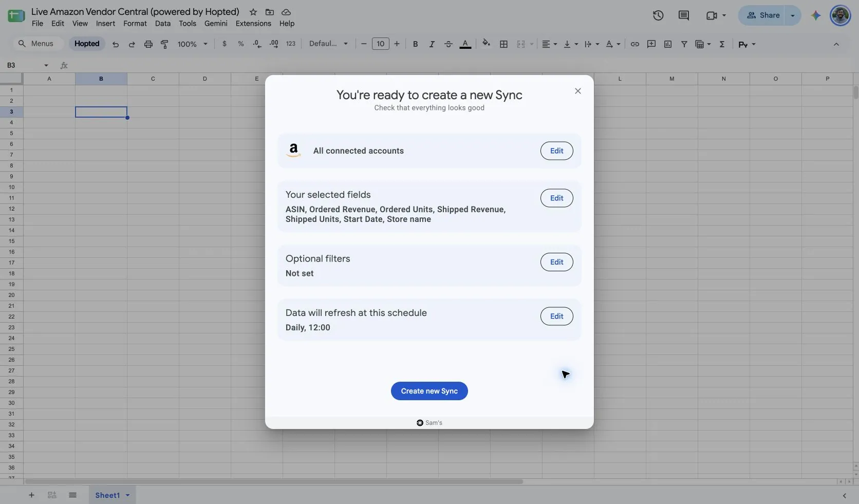Create a filter using funnel icon

point(684,44)
